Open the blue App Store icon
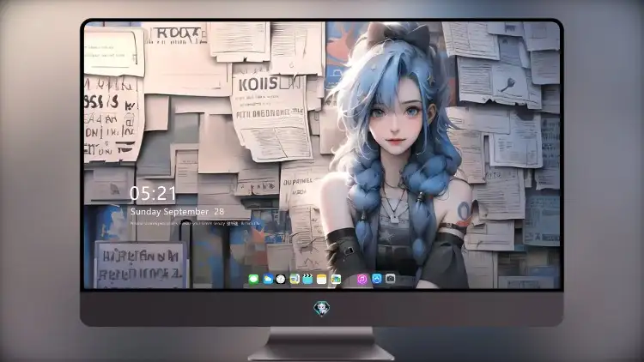This screenshot has width=644, height=362. click(x=377, y=279)
